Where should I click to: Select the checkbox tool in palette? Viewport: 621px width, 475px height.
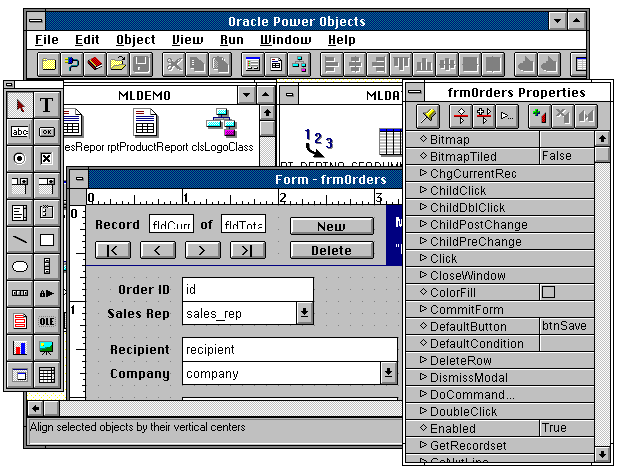(x=46, y=159)
